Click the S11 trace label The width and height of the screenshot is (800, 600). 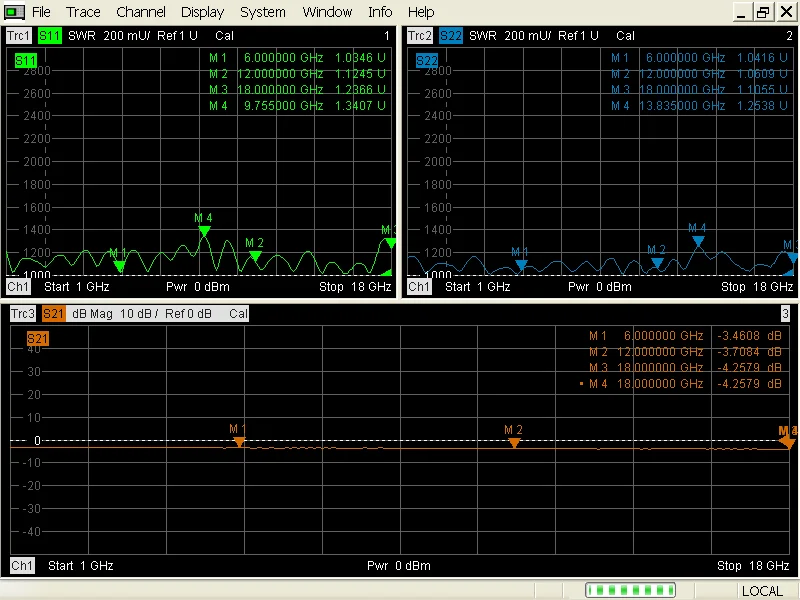pos(49,35)
